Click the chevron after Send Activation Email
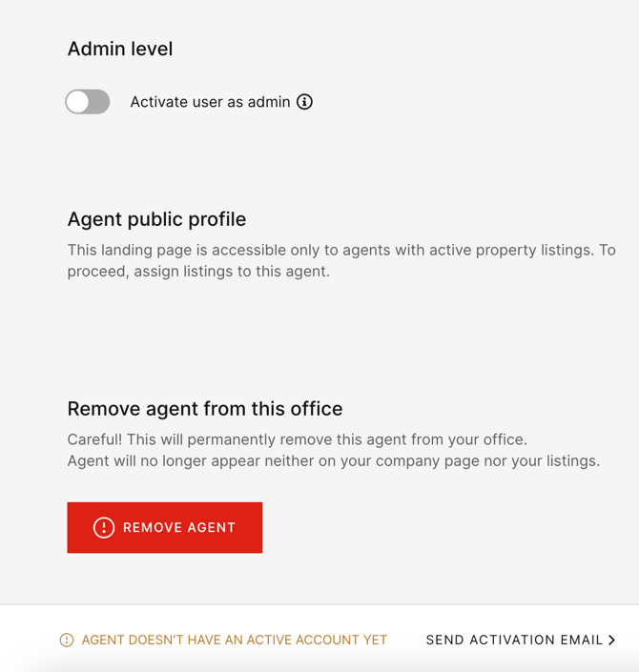The image size is (639, 672). point(612,640)
